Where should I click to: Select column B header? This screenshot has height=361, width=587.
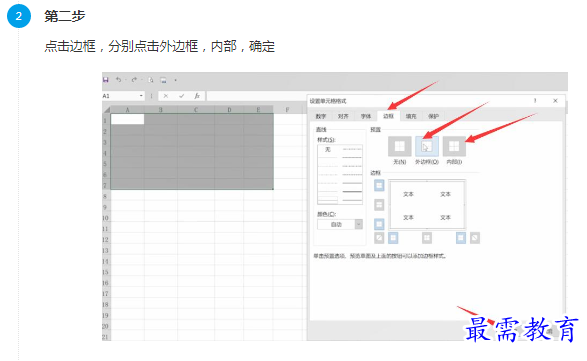click(161, 110)
